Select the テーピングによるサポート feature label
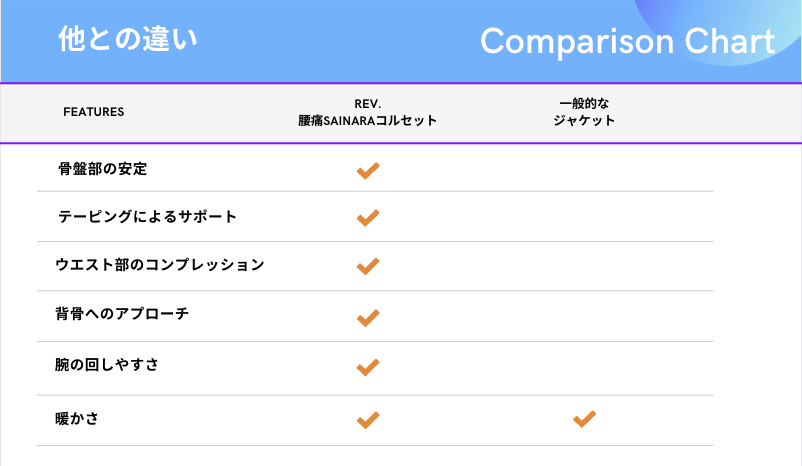This screenshot has height=466, width=802. [x=147, y=216]
